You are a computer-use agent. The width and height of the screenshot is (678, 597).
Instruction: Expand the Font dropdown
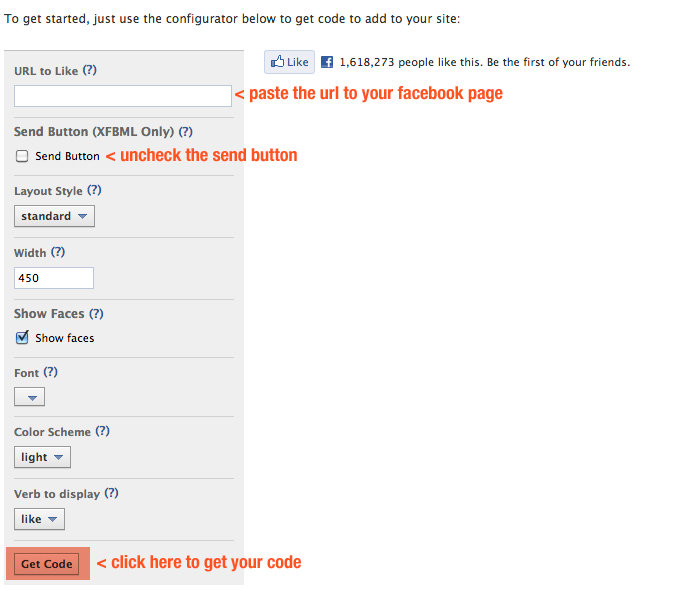(30, 397)
